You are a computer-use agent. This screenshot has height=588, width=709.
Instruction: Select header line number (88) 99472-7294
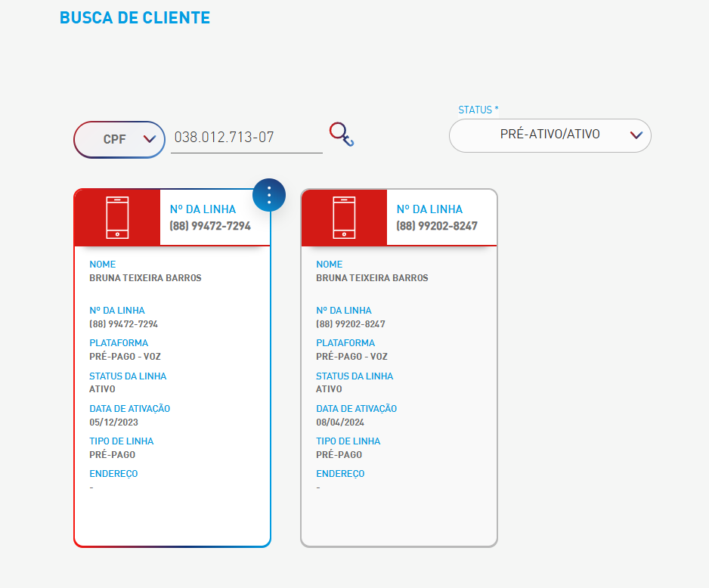[210, 226]
